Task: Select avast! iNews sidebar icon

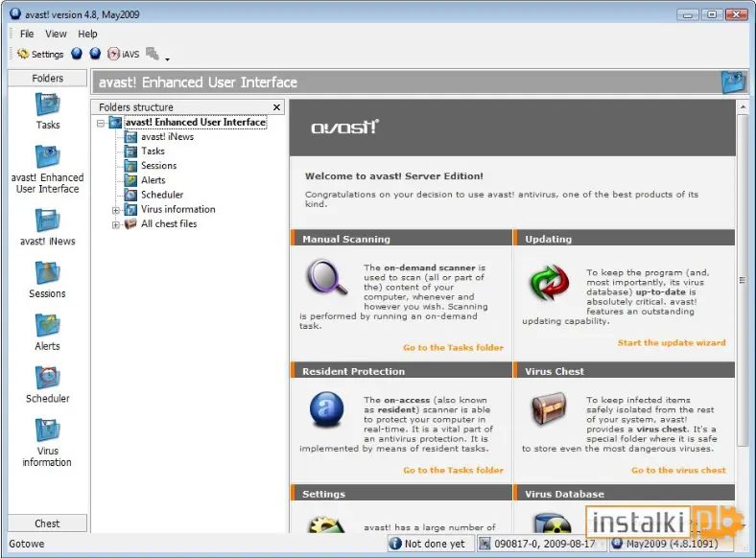Action: [x=48, y=227]
